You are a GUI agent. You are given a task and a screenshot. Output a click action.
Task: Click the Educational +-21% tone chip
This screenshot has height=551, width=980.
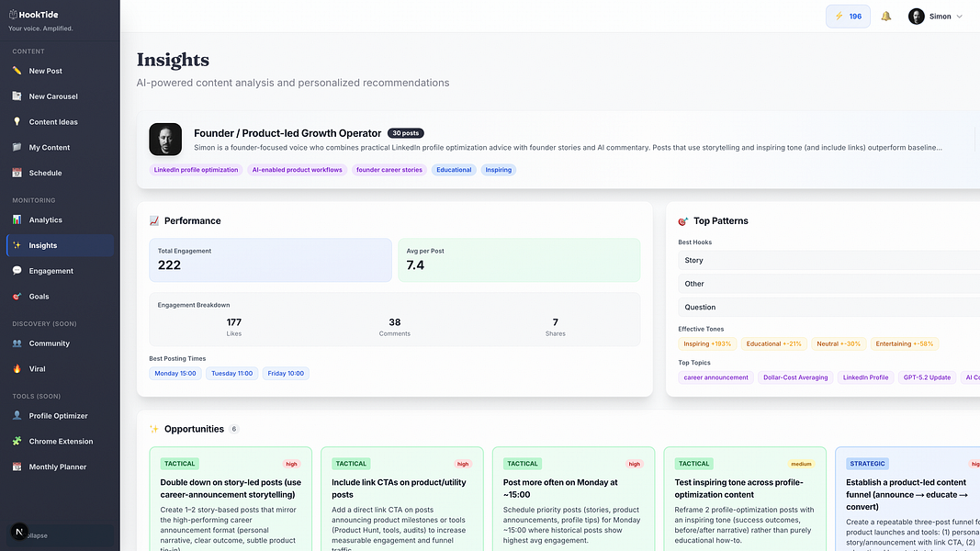[773, 344]
